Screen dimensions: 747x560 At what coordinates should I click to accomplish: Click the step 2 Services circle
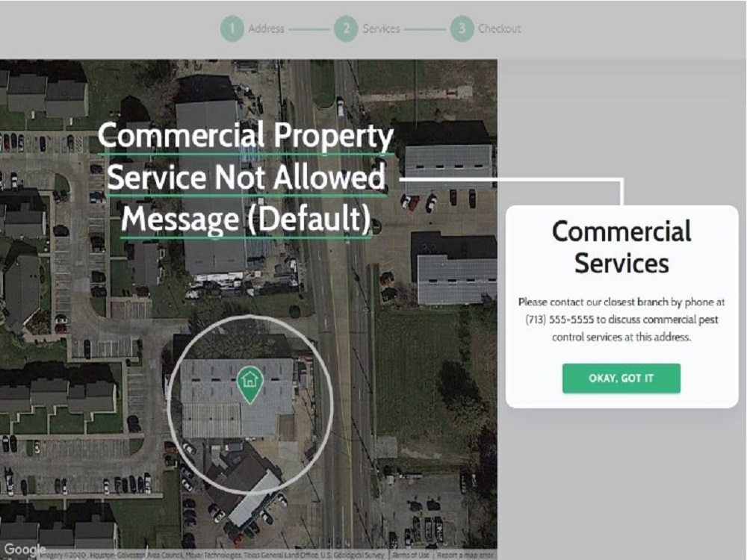346,28
